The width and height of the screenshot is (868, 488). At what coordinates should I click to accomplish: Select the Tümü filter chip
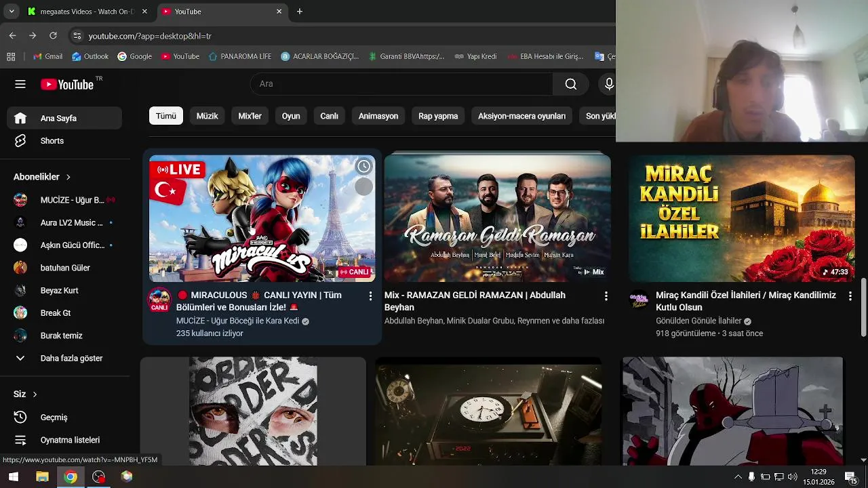(166, 116)
